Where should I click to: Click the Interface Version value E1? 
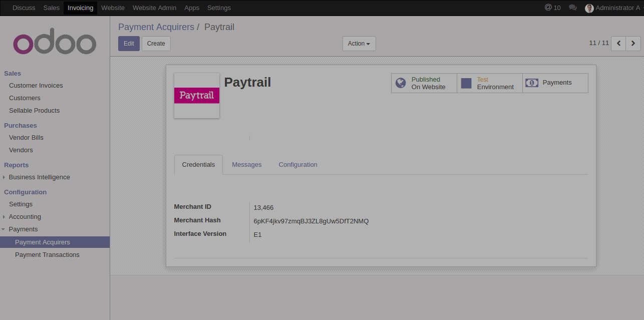click(258, 235)
